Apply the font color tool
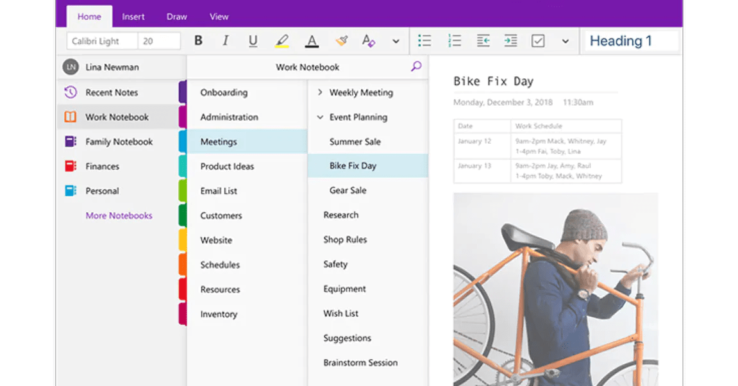 pos(312,41)
